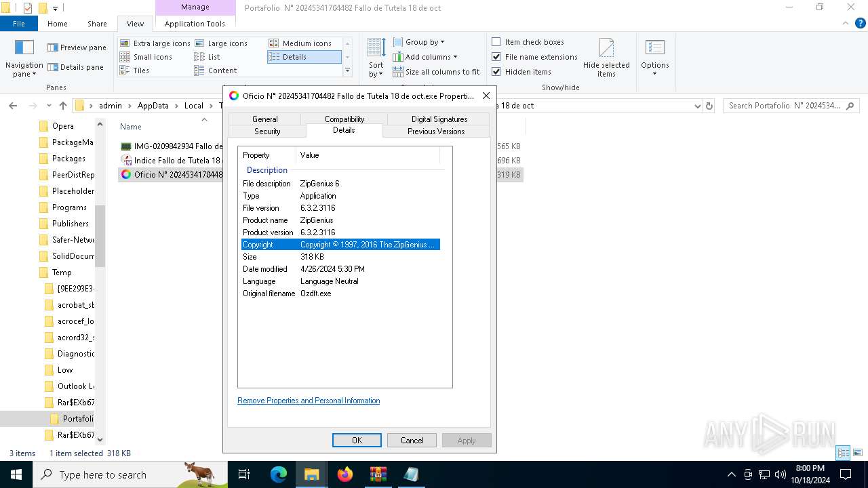The image size is (868, 488).
Task: Open the Group by dropdown
Action: click(419, 42)
